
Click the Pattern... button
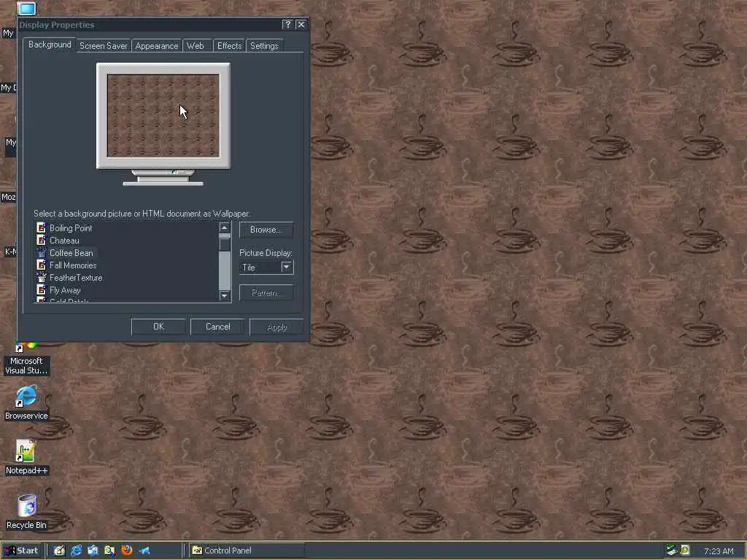pos(266,292)
